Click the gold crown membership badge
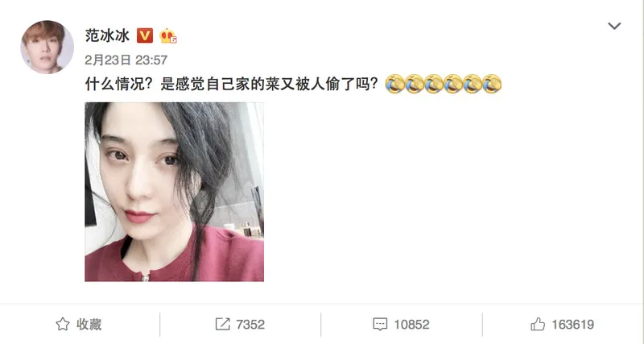644x344 pixels. 168,35
